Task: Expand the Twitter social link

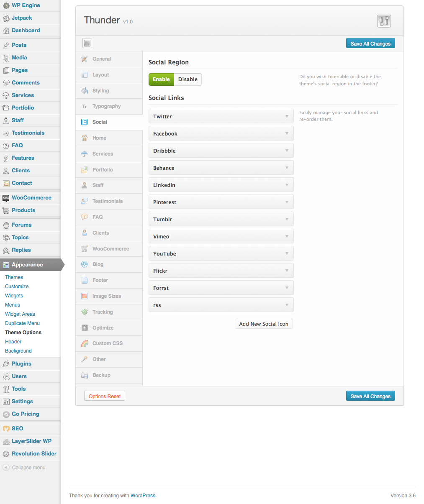Action: coord(221,116)
